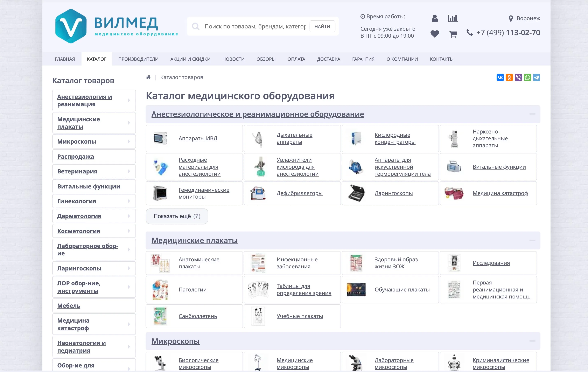
Task: Click the Найти search button
Action: tap(322, 26)
